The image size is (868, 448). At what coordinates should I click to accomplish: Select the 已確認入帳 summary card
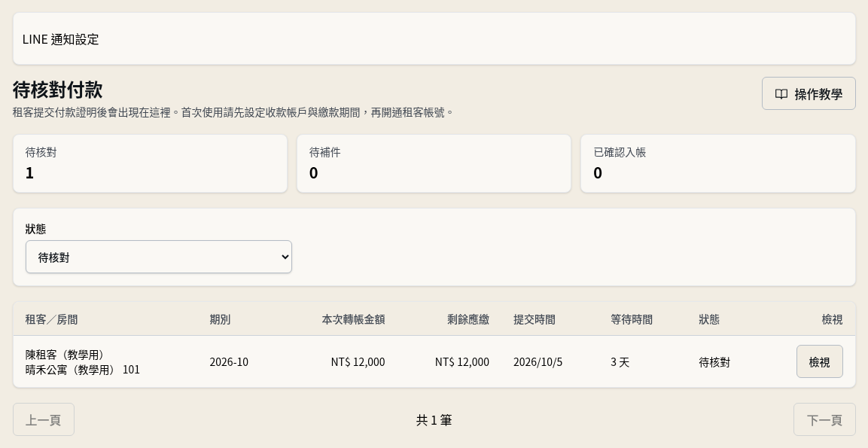pos(718,163)
